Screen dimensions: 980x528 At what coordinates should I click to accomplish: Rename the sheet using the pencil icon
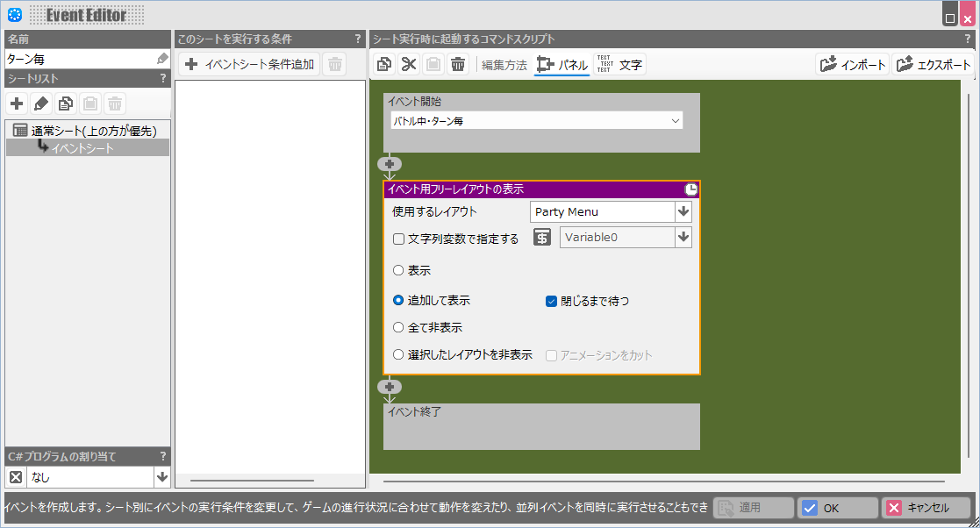coord(40,103)
